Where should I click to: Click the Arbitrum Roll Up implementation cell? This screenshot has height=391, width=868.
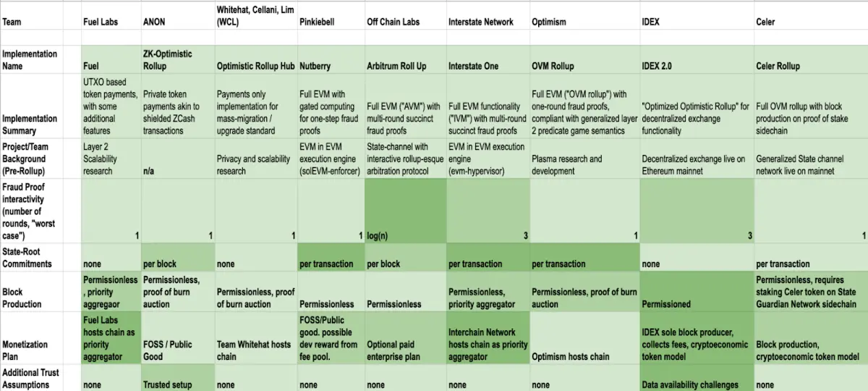405,59
